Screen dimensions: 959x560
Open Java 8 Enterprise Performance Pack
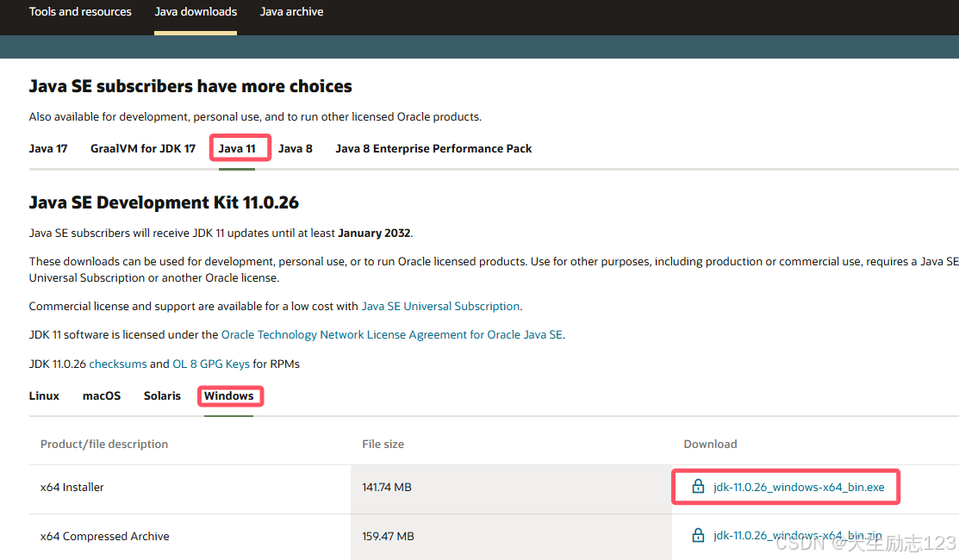pos(433,147)
